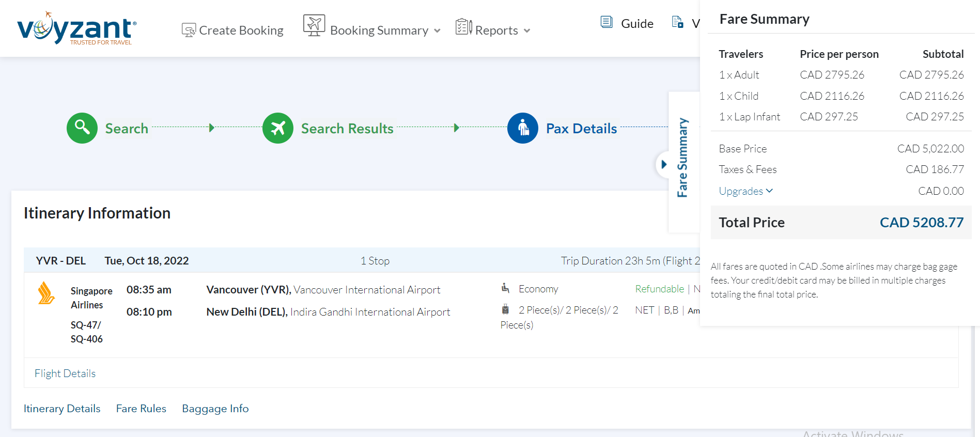Open the Itinerary Details link
This screenshot has height=437, width=980.
pyautogui.click(x=62, y=409)
